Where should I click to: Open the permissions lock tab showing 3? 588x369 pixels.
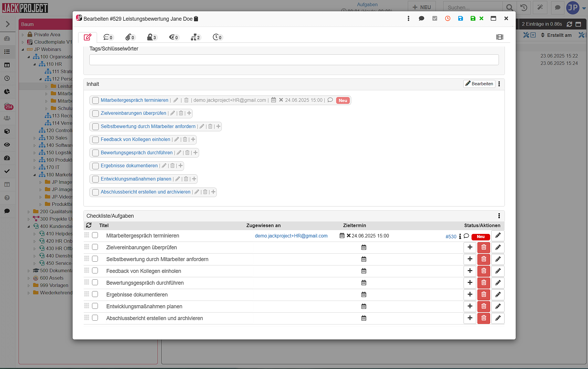(152, 37)
